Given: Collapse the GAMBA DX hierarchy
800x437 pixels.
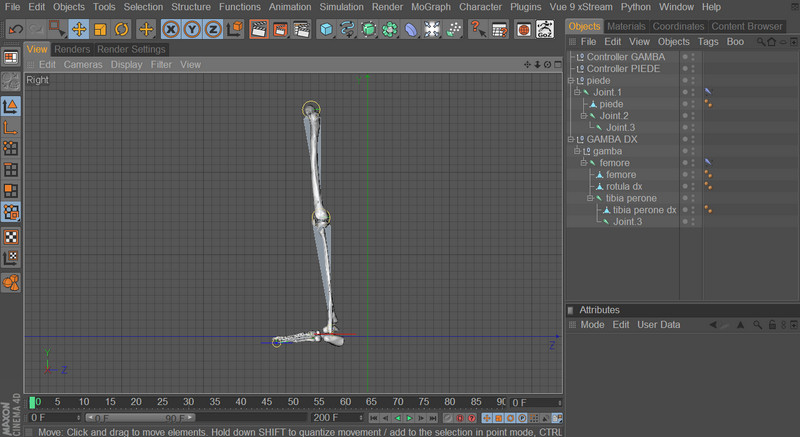Looking at the screenshot, I should click(572, 139).
